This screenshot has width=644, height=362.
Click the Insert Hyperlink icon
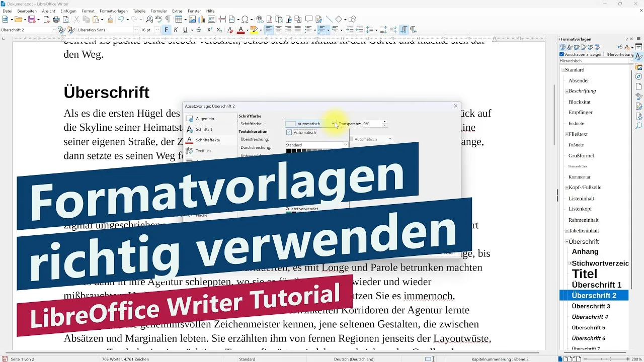point(260,19)
